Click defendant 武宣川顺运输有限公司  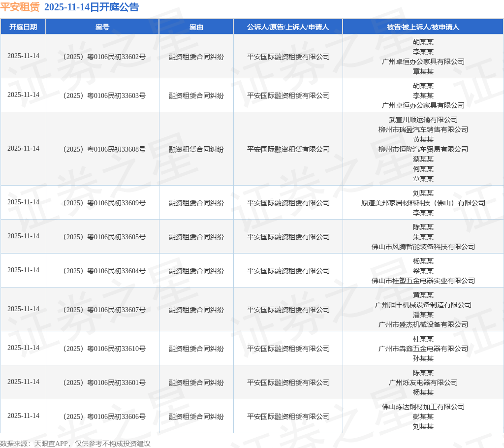[423, 120]
